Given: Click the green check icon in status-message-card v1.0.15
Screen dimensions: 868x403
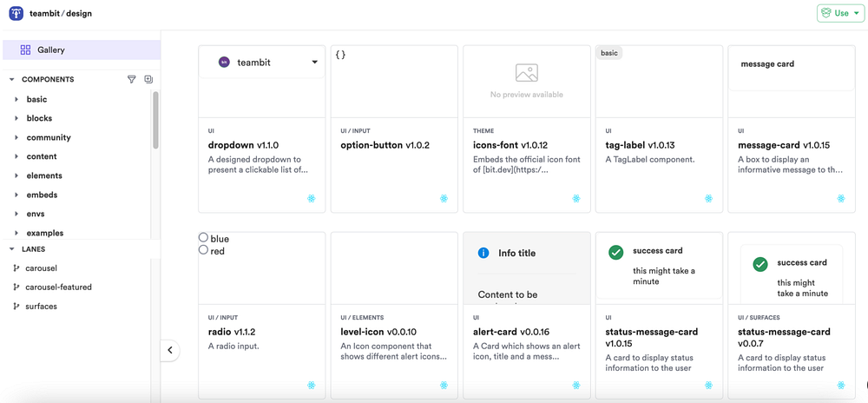Looking at the screenshot, I should point(615,252).
